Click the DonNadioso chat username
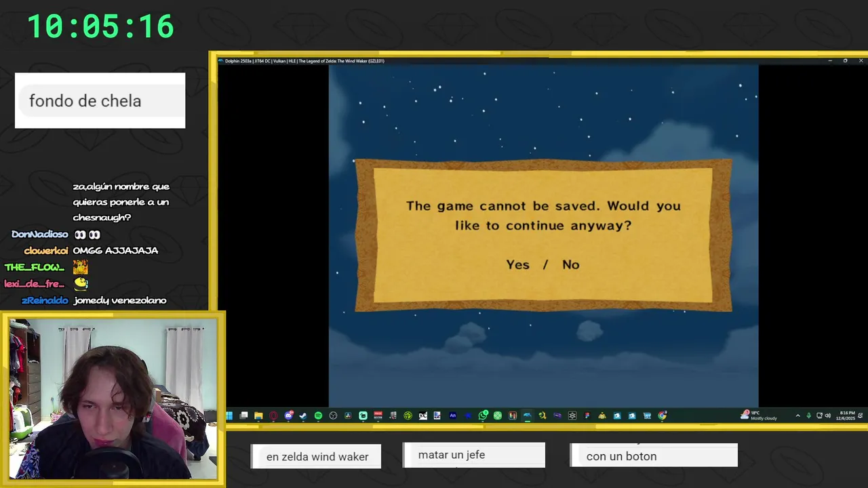 [x=40, y=235]
